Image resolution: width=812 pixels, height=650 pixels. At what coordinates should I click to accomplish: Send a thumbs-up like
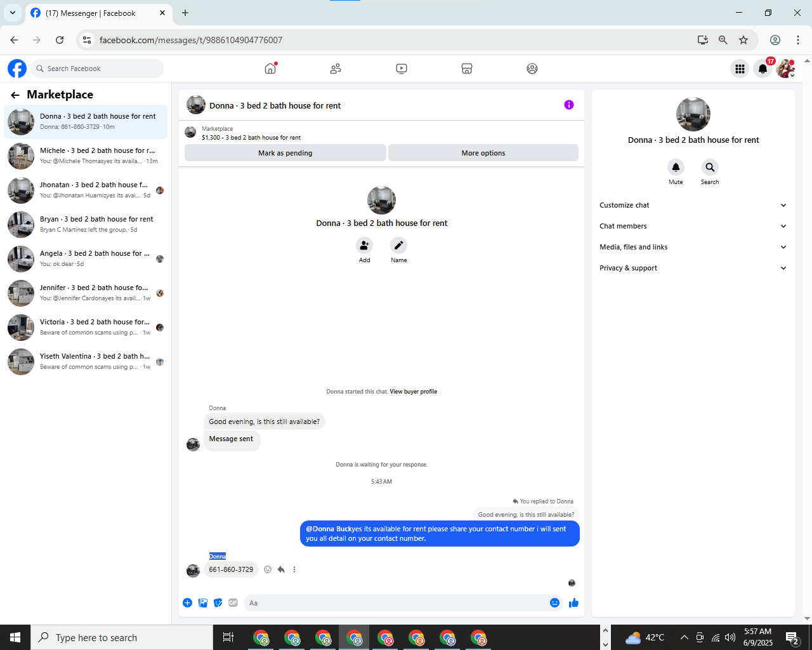(x=574, y=603)
